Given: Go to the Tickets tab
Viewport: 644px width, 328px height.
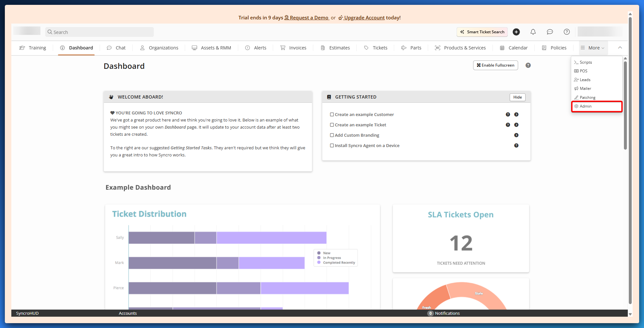Looking at the screenshot, I should pyautogui.click(x=375, y=48).
